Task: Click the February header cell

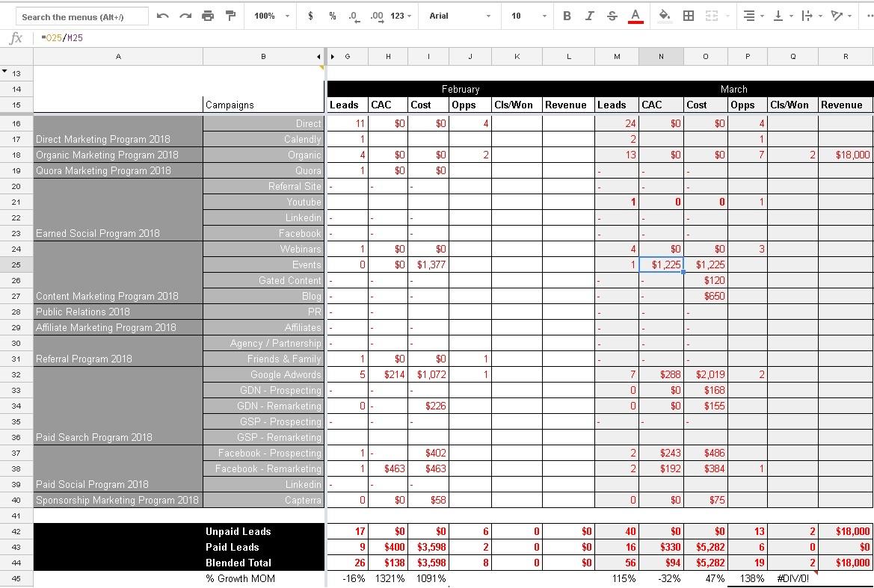Action: (x=461, y=89)
